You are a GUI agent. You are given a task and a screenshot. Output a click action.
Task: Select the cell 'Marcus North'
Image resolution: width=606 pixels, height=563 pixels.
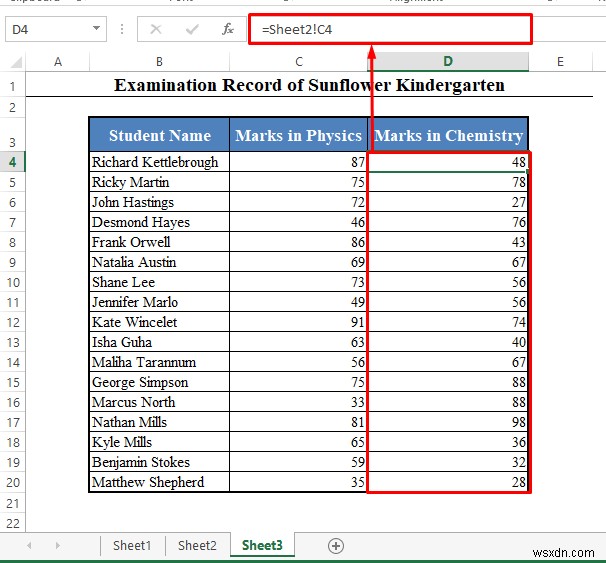[159, 402]
